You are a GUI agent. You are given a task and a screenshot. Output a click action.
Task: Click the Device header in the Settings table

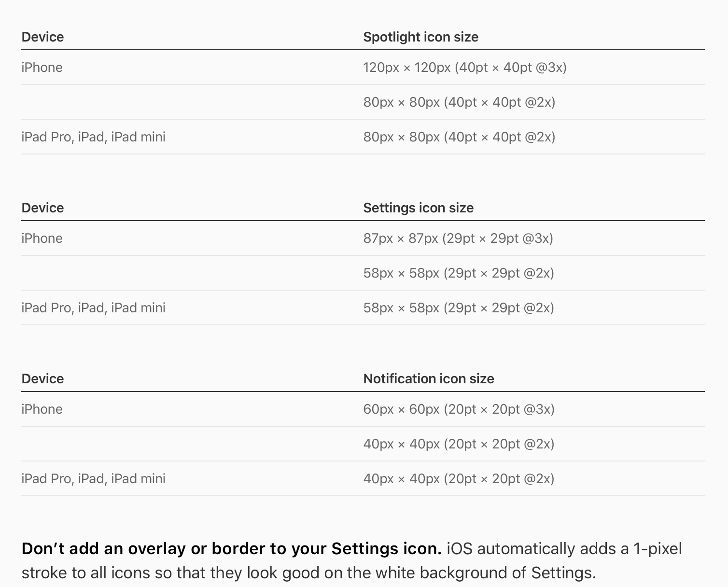click(42, 208)
